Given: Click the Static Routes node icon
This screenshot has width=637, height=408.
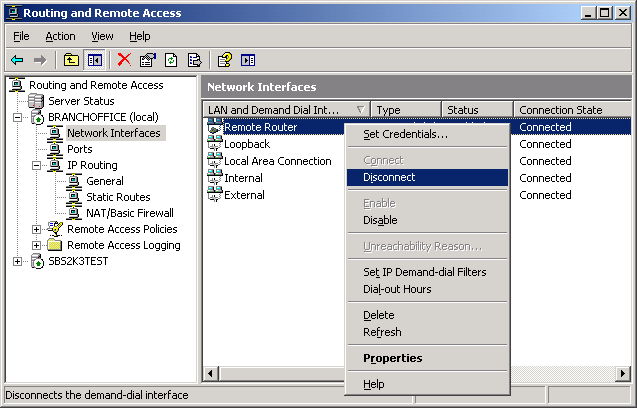Looking at the screenshot, I should point(74,197).
